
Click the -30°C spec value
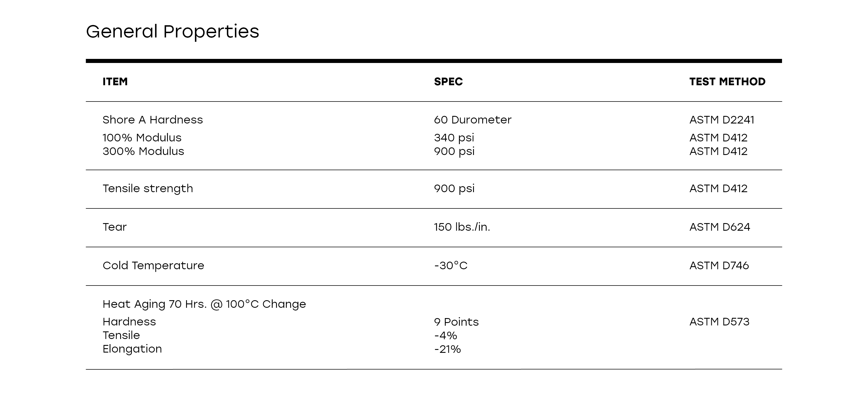click(x=451, y=266)
